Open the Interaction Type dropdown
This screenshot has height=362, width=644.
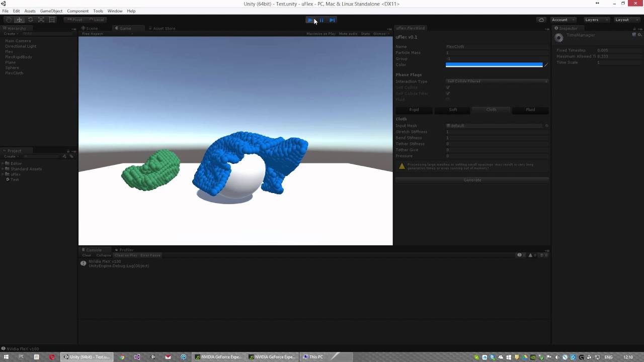497,81
